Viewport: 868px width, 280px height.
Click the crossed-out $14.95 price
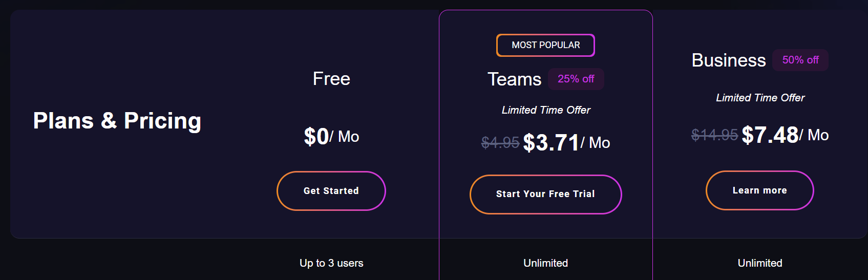pos(714,135)
